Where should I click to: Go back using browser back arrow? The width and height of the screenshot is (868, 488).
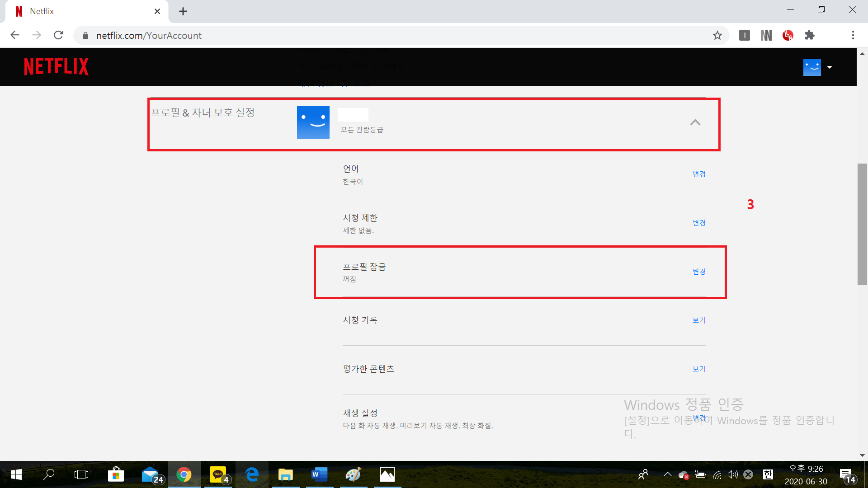tap(15, 35)
